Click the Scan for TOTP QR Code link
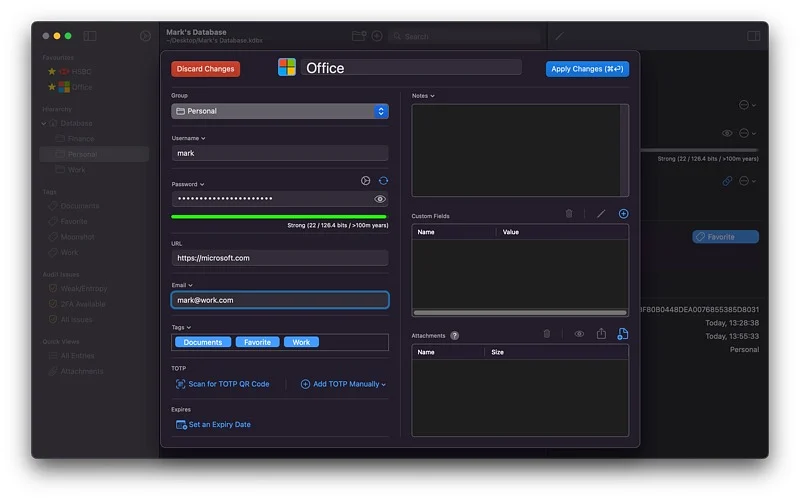This screenshot has width=800, height=500. pyautogui.click(x=229, y=384)
